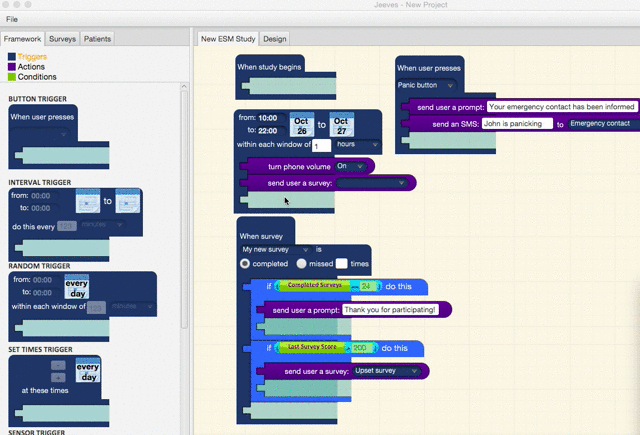Open minutes dropdown in Random Trigger palette block
Viewport: 640px width, 435px height.
pos(133,306)
